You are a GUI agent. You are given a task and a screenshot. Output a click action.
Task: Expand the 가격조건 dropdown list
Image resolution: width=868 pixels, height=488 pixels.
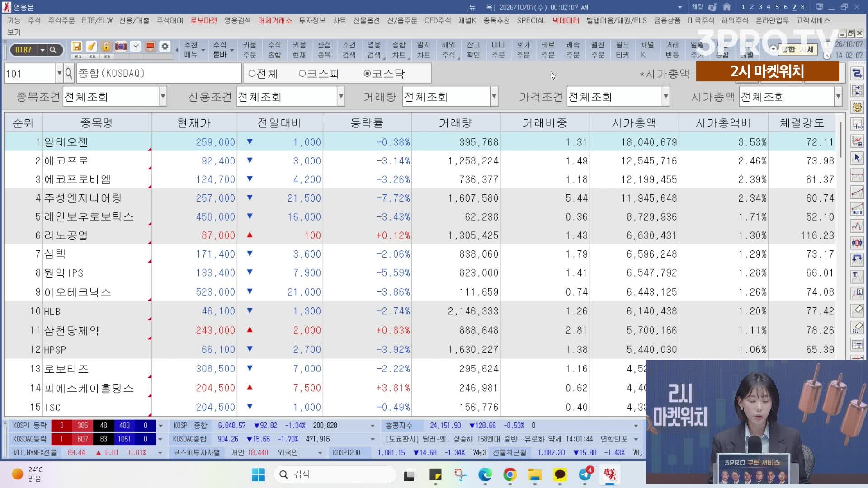click(665, 97)
